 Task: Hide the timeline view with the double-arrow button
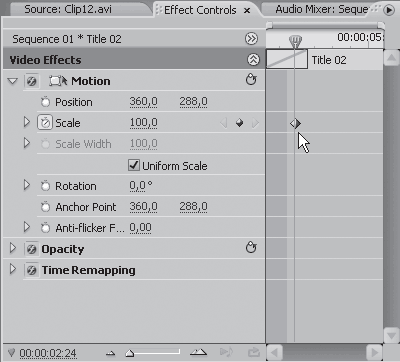[x=251, y=39]
